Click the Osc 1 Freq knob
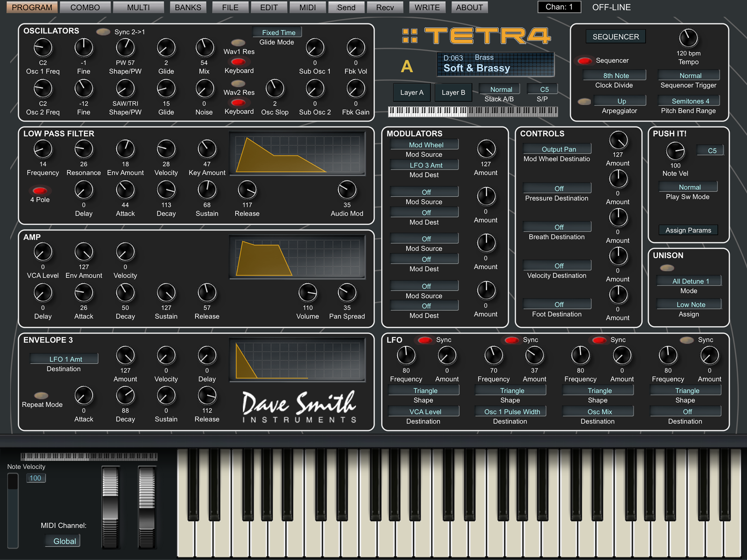This screenshot has width=747, height=560. pyautogui.click(x=43, y=48)
